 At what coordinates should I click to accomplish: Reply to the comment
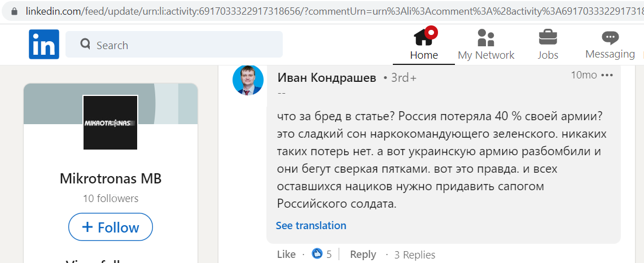[363, 255]
